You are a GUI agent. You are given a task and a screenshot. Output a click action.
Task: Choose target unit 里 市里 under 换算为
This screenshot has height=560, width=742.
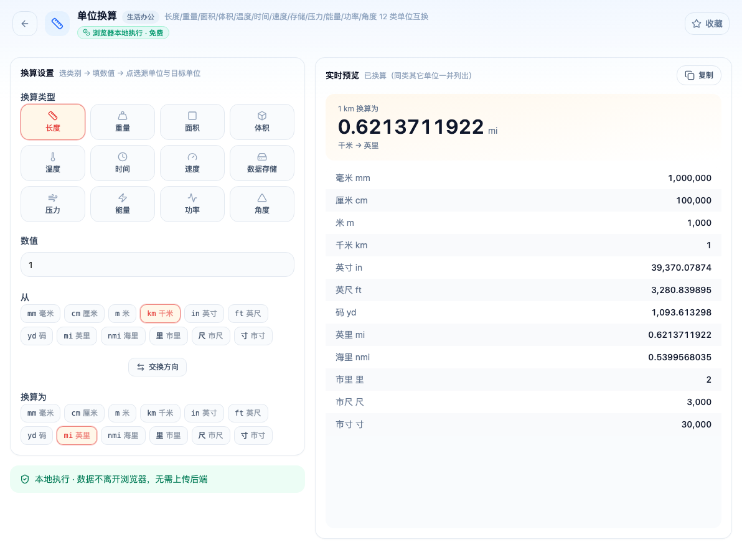pyautogui.click(x=169, y=436)
